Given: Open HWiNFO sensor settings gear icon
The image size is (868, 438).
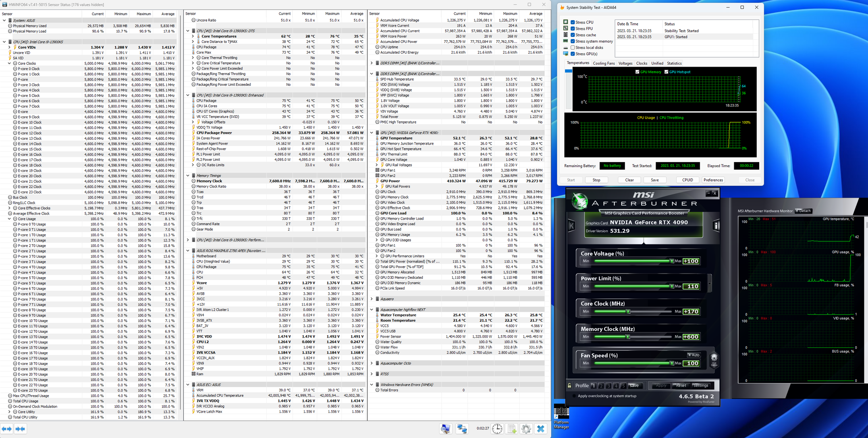Looking at the screenshot, I should coord(526,429).
